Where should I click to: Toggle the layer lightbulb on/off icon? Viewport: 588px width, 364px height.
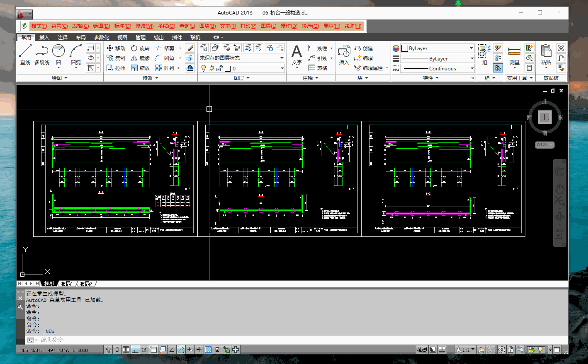(204, 68)
